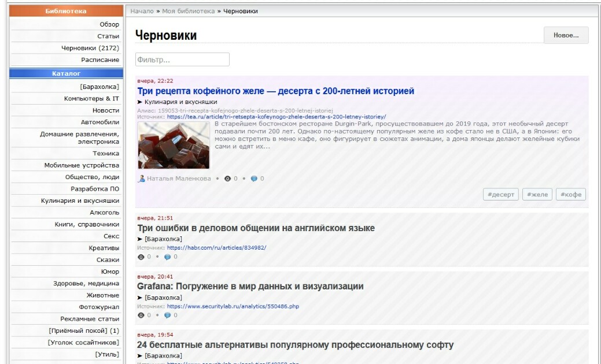Go to Моя библиотека in the breadcrumb
Viewport: 601px width, 364px height.
click(x=188, y=11)
